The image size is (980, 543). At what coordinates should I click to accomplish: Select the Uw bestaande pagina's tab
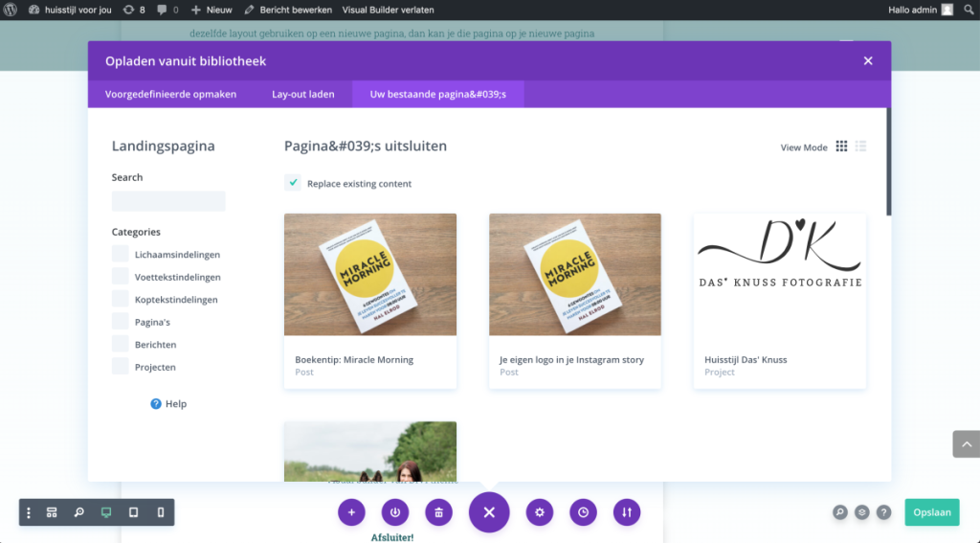438,94
